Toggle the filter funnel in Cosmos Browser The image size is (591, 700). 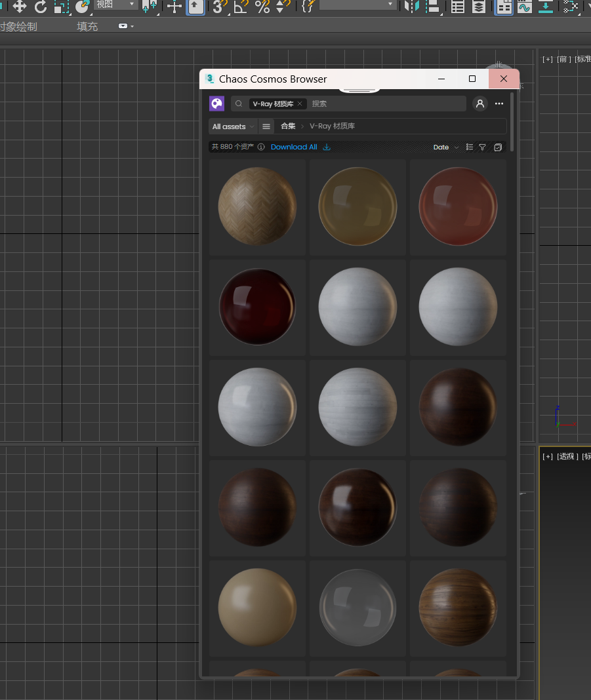click(482, 147)
